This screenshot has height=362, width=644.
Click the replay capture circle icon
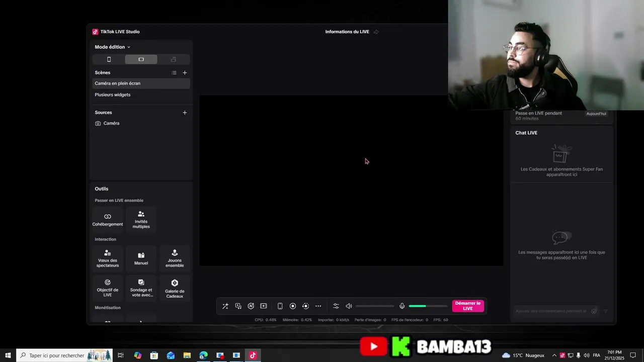(305, 306)
